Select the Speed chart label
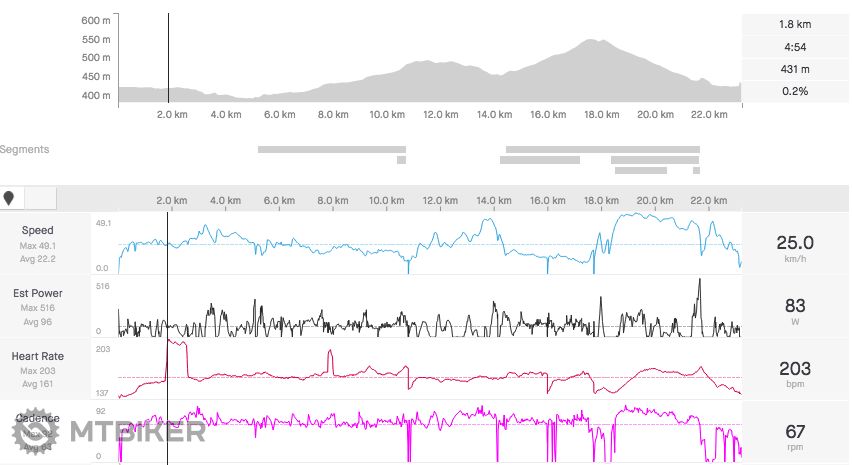852x465 pixels. point(37,230)
